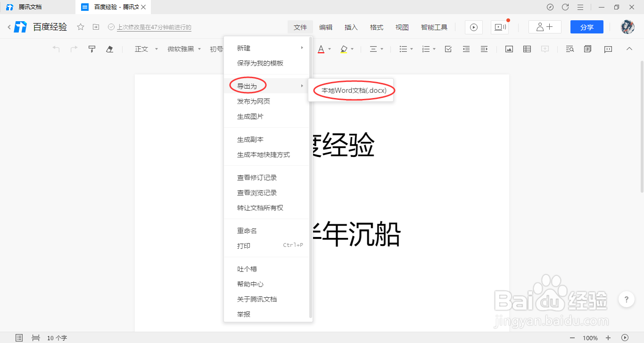This screenshot has height=343, width=644.
Task: Choose 帮助中心
Action: click(x=266, y=284)
